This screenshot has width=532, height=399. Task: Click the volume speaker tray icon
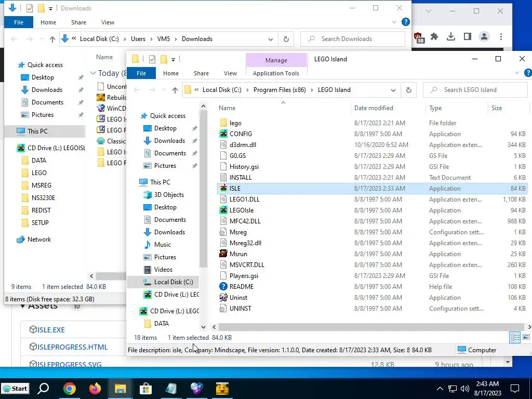465,389
